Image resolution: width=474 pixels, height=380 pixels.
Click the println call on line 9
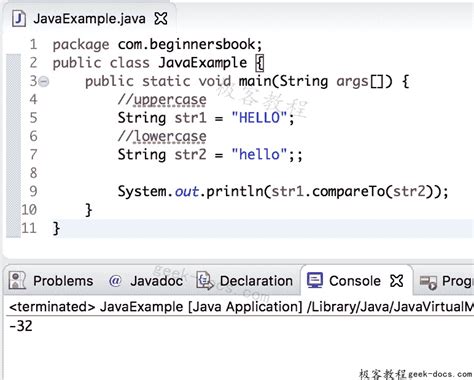coord(235,192)
